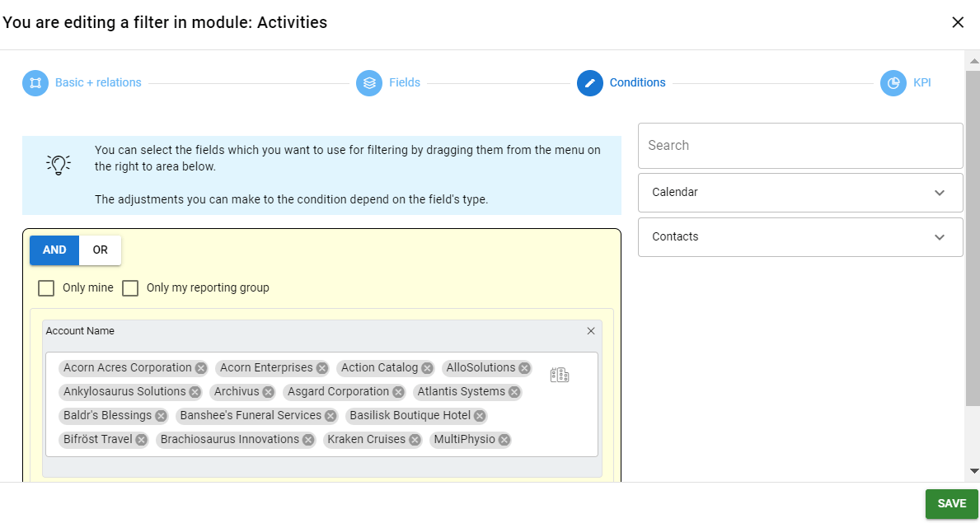The width and height of the screenshot is (980, 523).
Task: Click the lightbulb tip icon
Action: pos(59,164)
